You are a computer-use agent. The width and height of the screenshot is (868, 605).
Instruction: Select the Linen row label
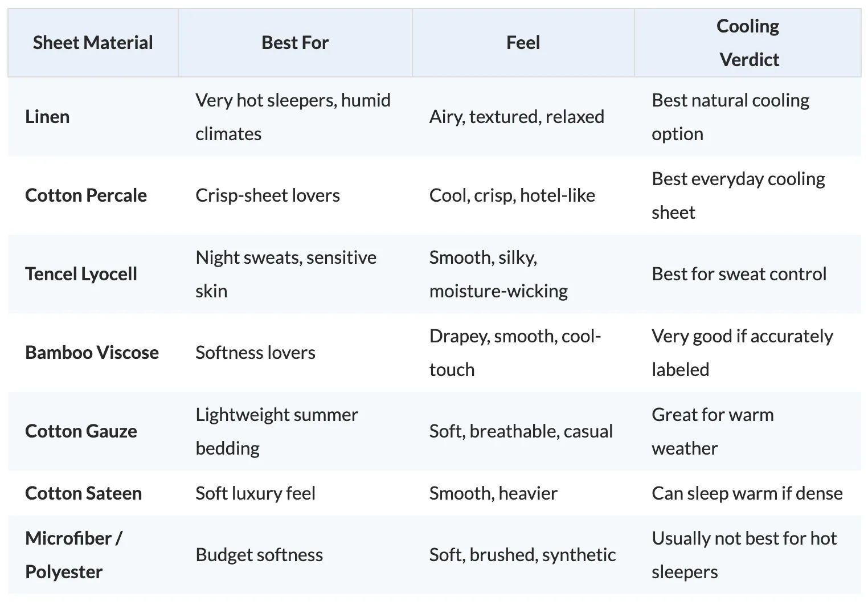click(x=47, y=117)
